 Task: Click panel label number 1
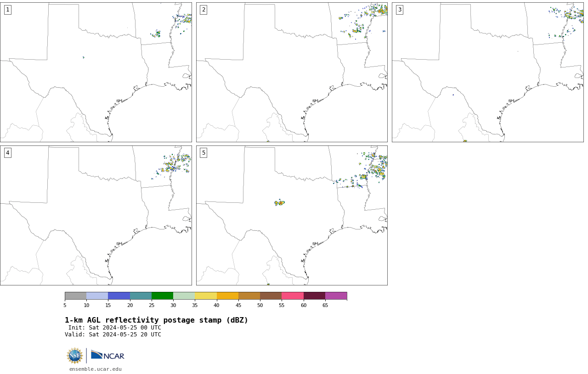[7, 10]
